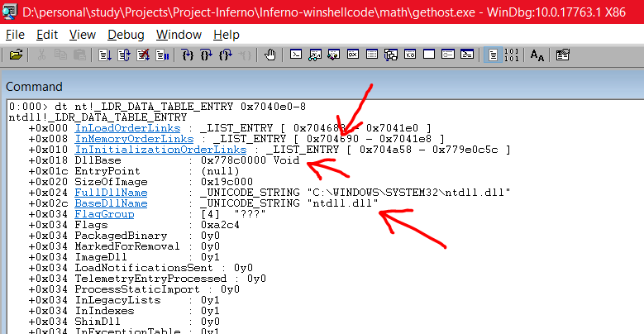The width and height of the screenshot is (644, 334).
Task: Click the Step Over icon
Action: click(207, 55)
